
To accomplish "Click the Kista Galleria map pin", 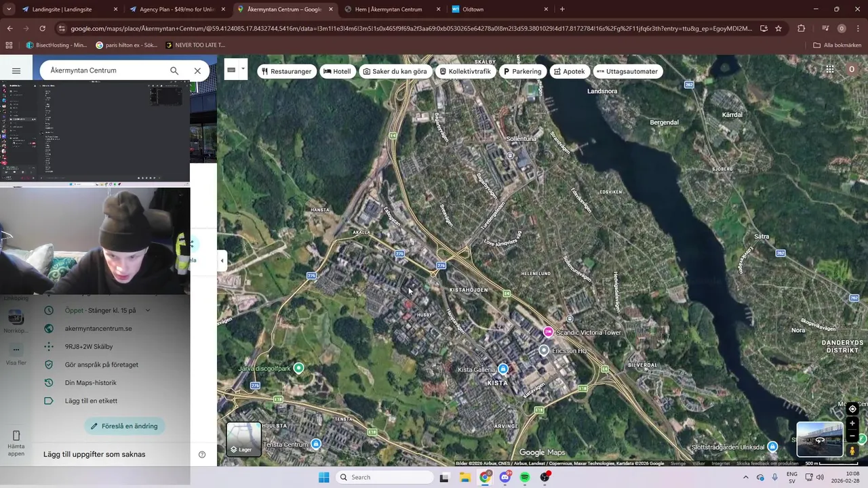I will 502,369.
